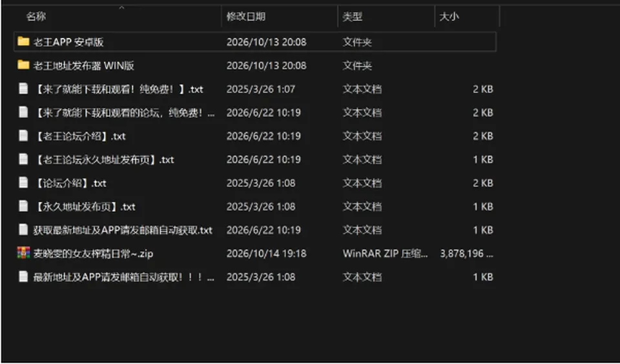Click the 文件夹 type of 老王APP 安卓版
This screenshot has width=620, height=364.
click(x=357, y=42)
